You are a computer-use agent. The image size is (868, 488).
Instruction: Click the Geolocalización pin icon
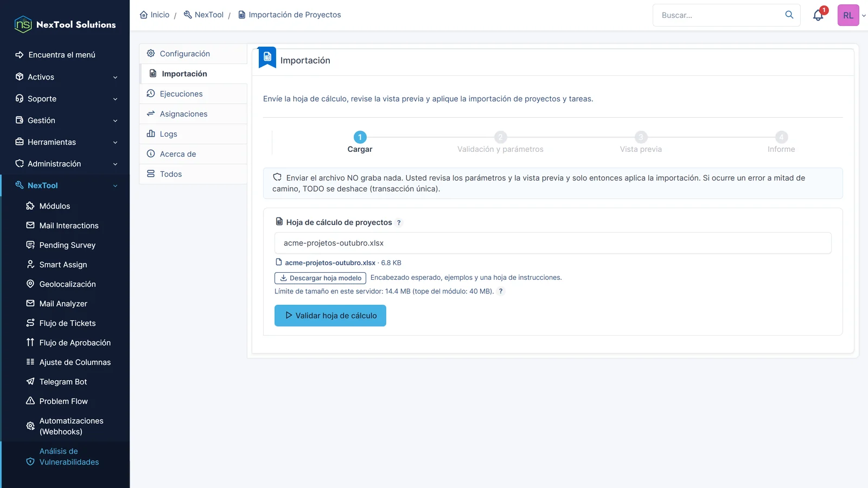coord(30,284)
